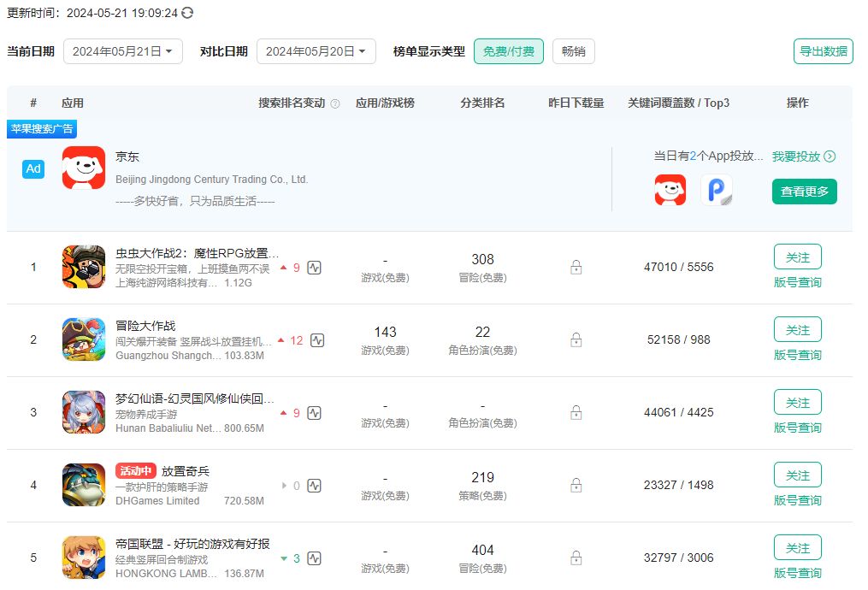868x590 pixels.
Task: Open the 我要投放 link
Action: pyautogui.click(x=804, y=156)
